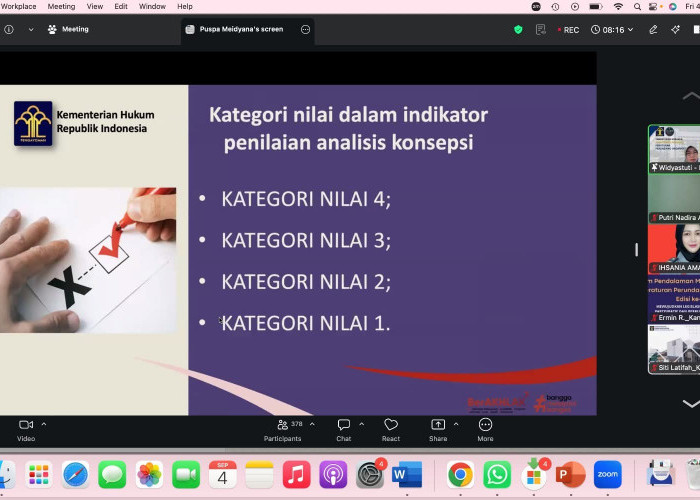Open Safari from the dock

[x=75, y=474]
